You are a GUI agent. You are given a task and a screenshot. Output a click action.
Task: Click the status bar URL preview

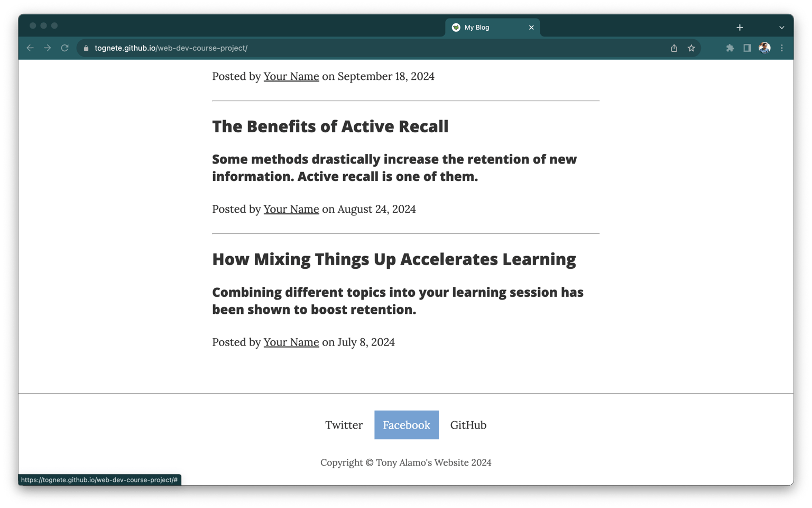(x=99, y=480)
